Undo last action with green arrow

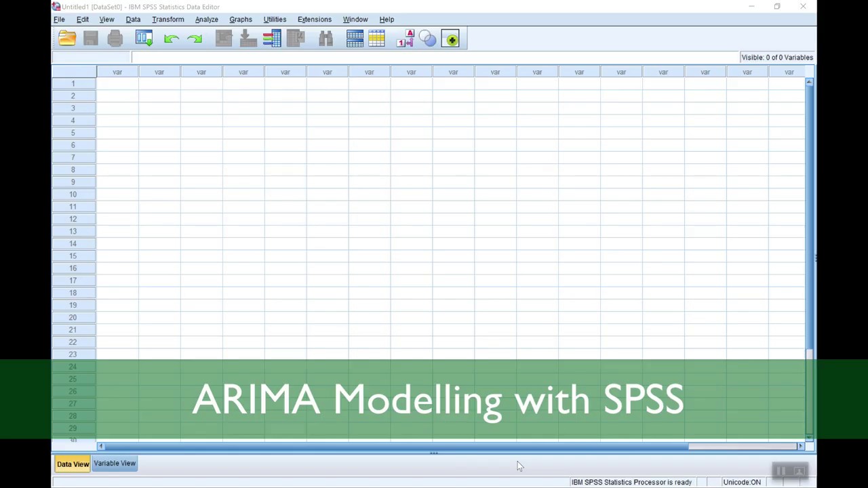coord(171,39)
